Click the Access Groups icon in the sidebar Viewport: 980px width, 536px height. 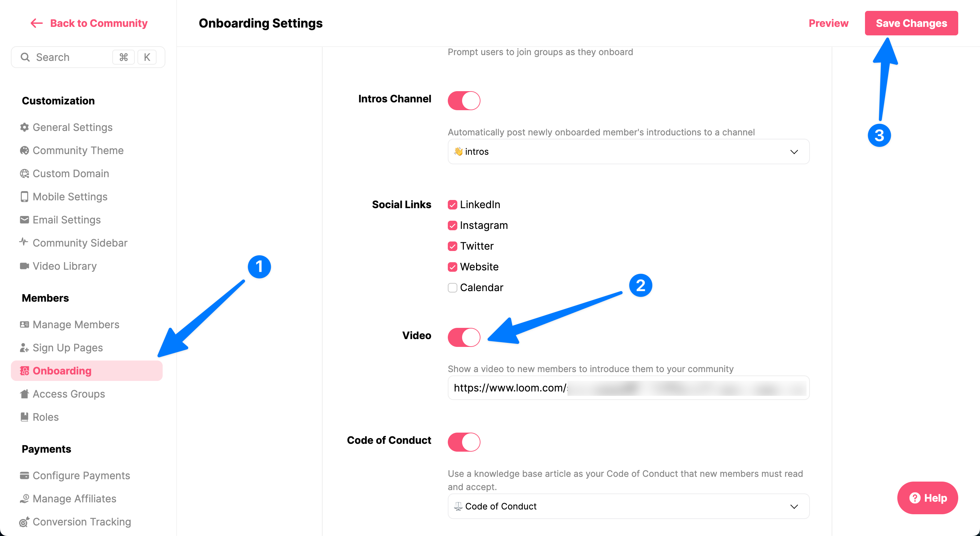point(24,394)
